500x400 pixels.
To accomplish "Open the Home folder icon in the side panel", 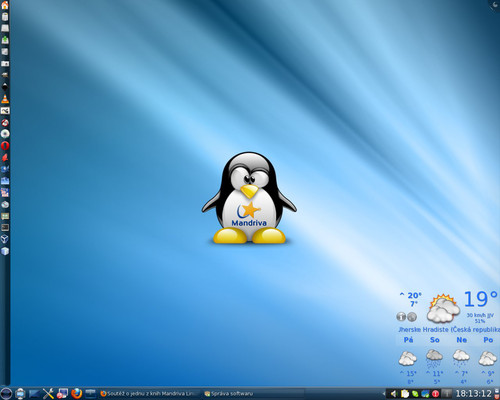I will click(x=5, y=5).
